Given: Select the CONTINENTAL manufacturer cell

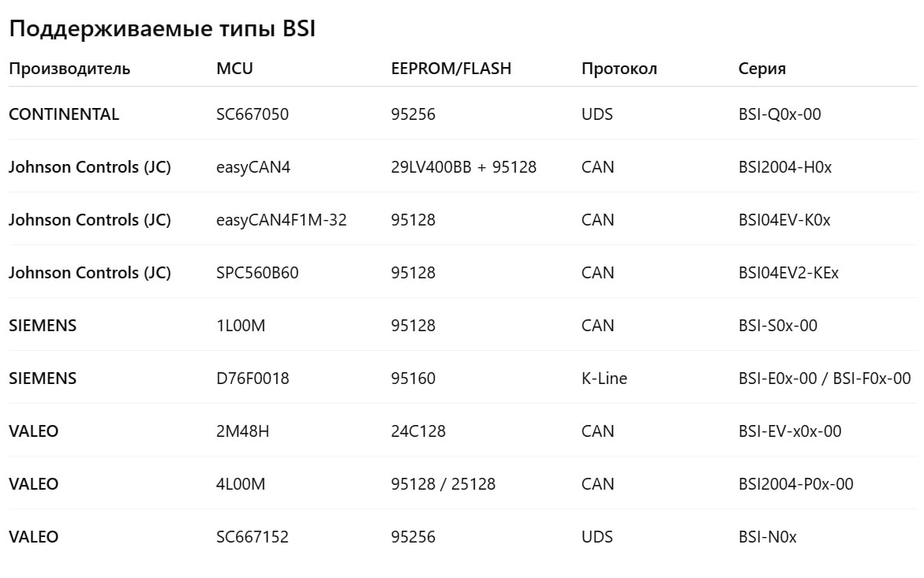Looking at the screenshot, I should coord(64,114).
